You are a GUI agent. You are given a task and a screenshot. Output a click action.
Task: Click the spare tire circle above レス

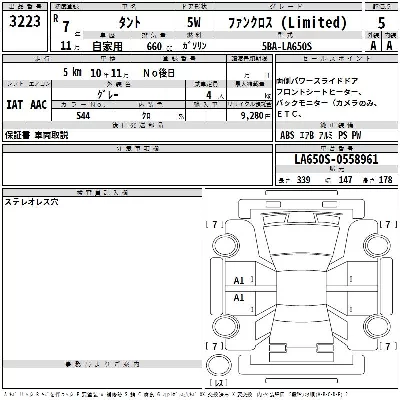219,365
